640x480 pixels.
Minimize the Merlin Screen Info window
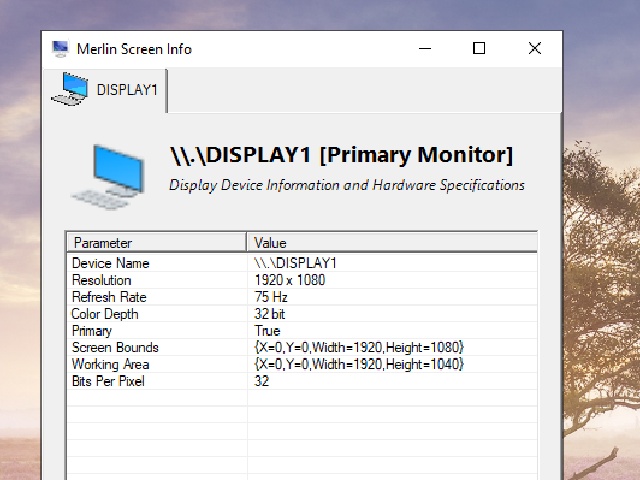[x=425, y=49]
